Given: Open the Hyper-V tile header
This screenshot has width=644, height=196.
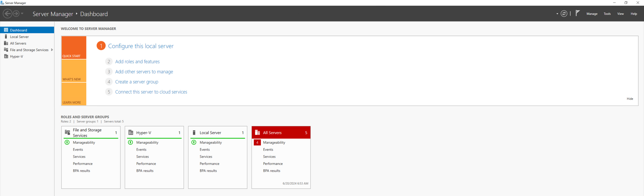Looking at the screenshot, I should pos(154,132).
